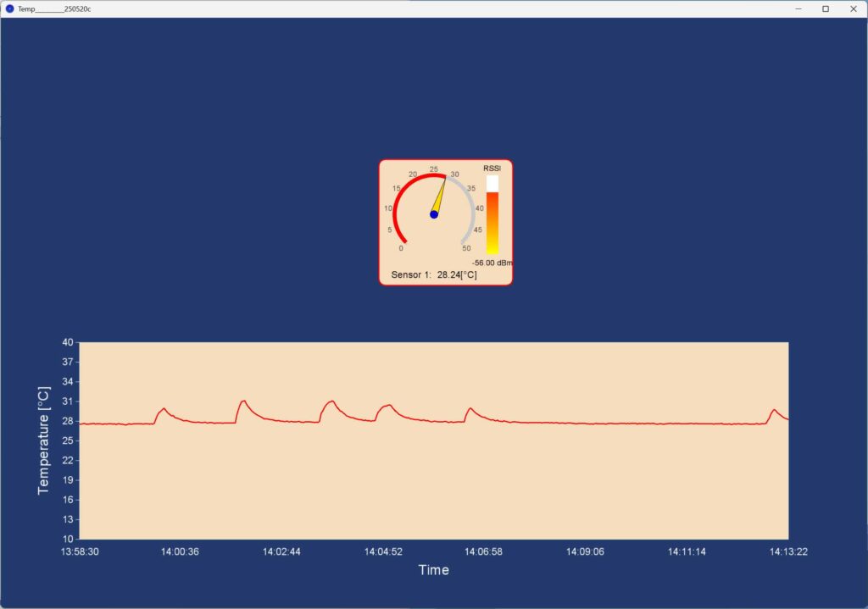The width and height of the screenshot is (868, 609).
Task: Click the 14:00:36 time axis label
Action: (181, 551)
